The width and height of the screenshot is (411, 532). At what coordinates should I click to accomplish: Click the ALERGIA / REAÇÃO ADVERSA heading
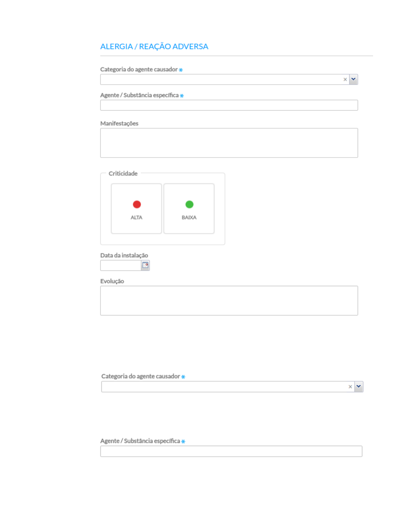[x=154, y=46]
